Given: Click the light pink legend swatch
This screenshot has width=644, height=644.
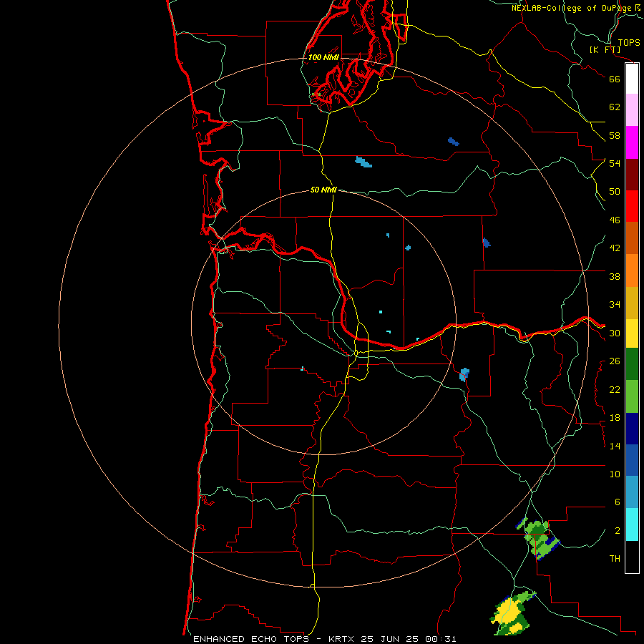Looking at the screenshot, I should (x=632, y=110).
